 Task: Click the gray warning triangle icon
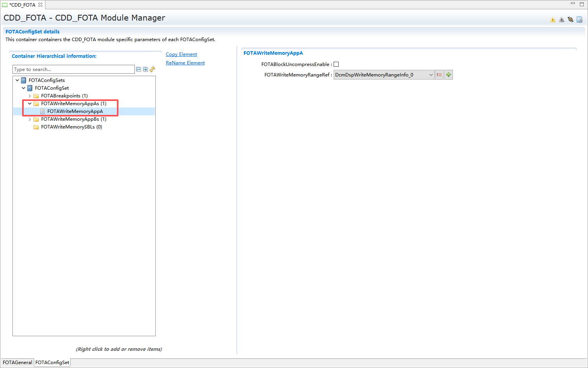(562, 20)
